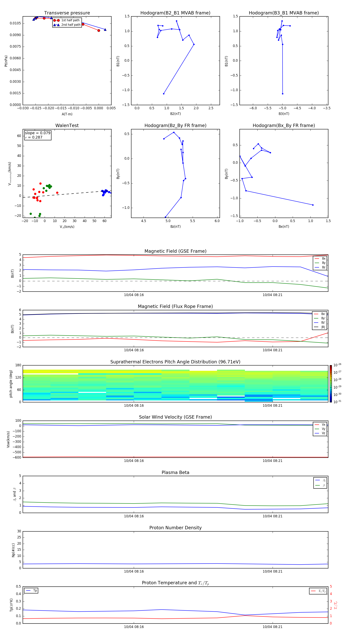
Task: Click the 'B3(nT)' x-axis label
Action: pos(284,114)
